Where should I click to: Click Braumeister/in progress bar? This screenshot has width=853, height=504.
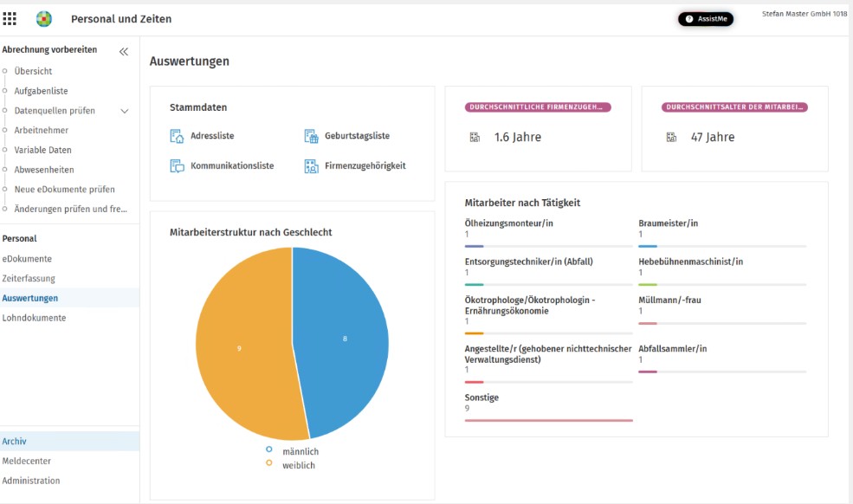click(722, 247)
